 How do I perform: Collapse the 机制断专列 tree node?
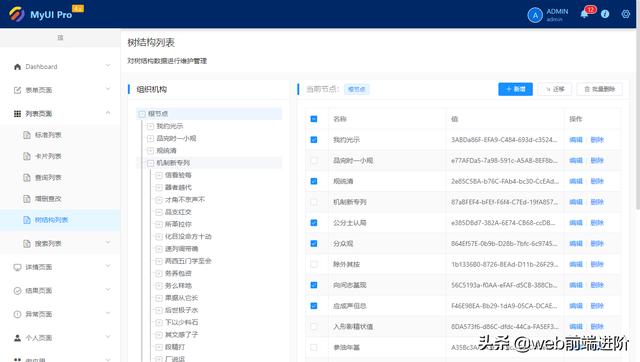[150, 163]
